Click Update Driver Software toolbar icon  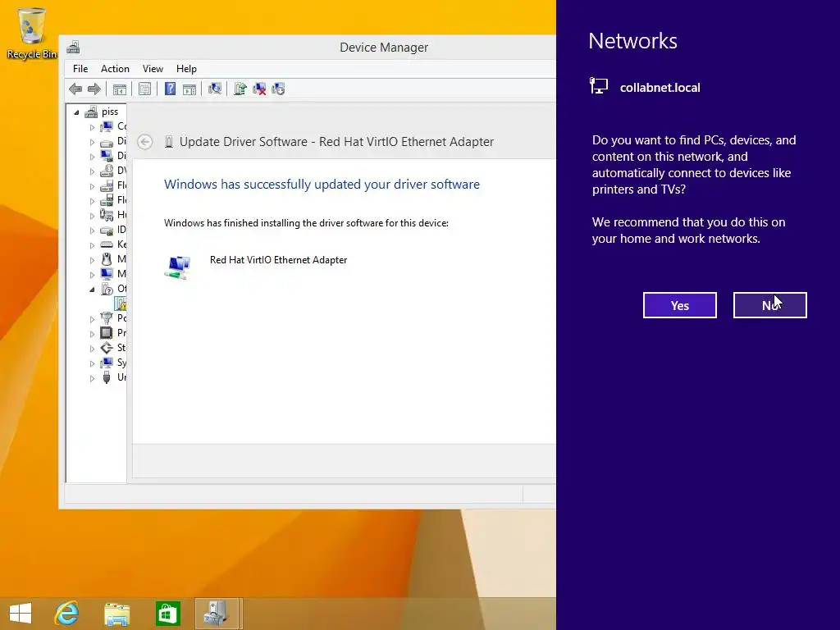tap(240, 89)
